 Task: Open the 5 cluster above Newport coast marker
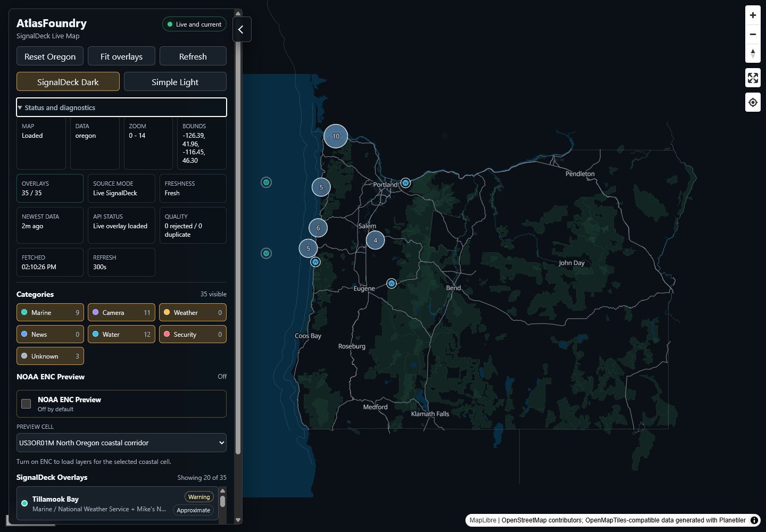tap(308, 248)
